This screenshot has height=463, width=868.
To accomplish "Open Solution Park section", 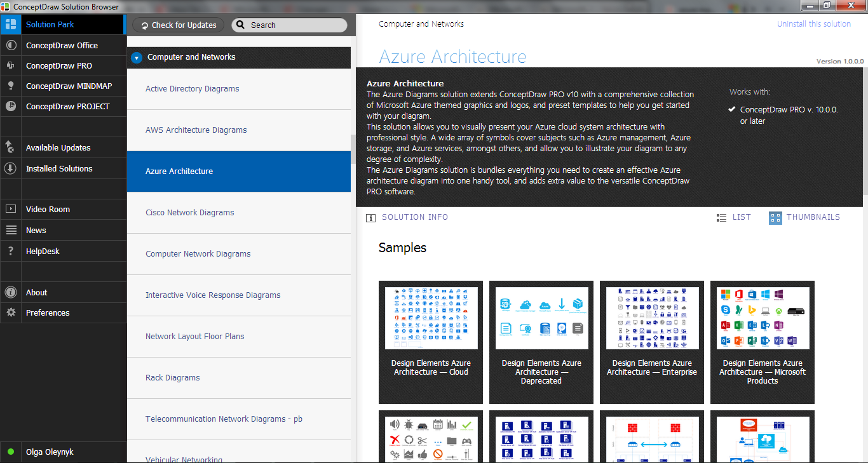I will [x=63, y=25].
